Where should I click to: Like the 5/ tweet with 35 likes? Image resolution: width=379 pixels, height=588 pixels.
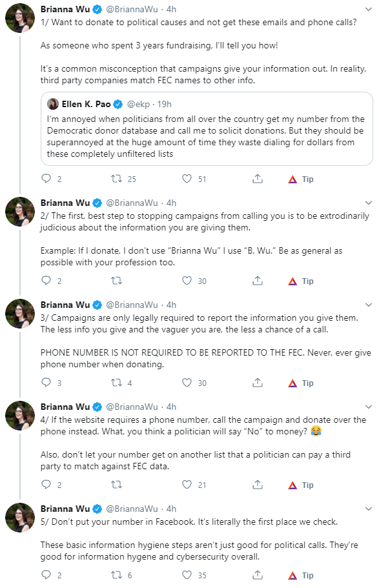187,575
